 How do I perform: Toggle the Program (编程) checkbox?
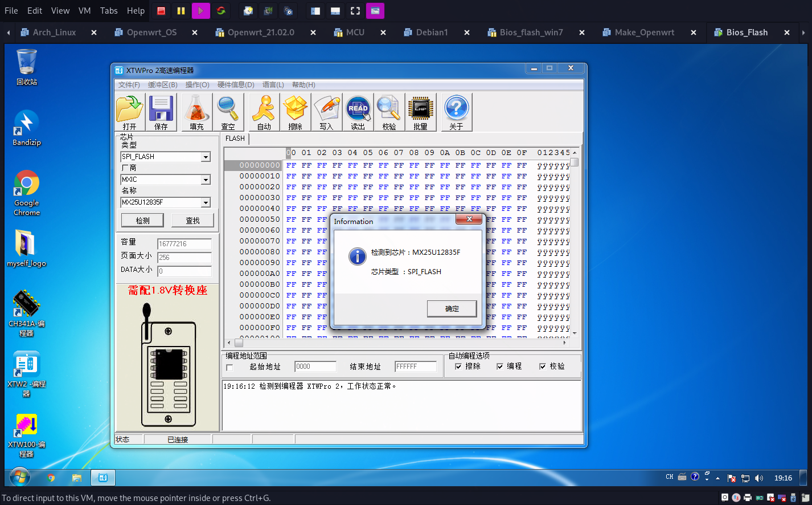point(500,366)
